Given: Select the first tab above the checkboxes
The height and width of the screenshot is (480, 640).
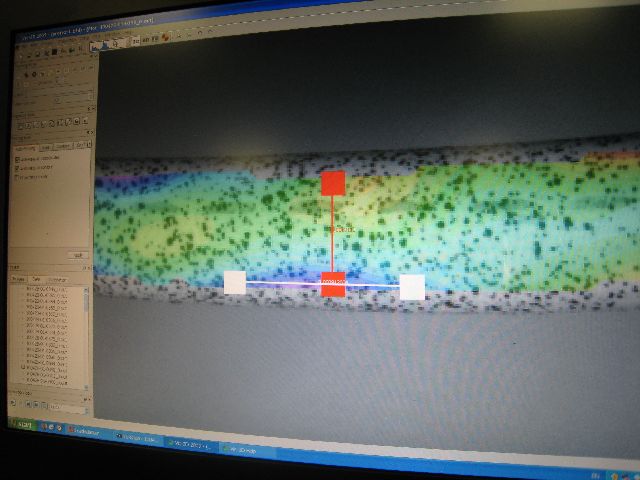Looking at the screenshot, I should pos(25,148).
